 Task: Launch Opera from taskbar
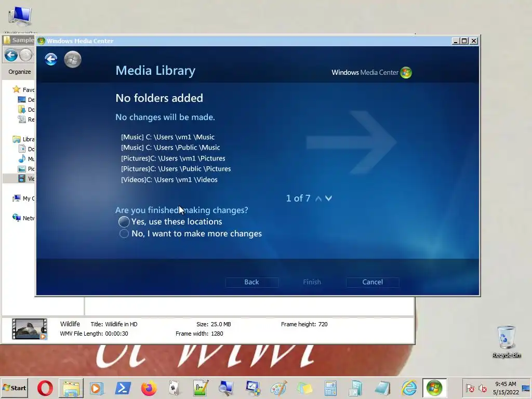click(x=45, y=388)
